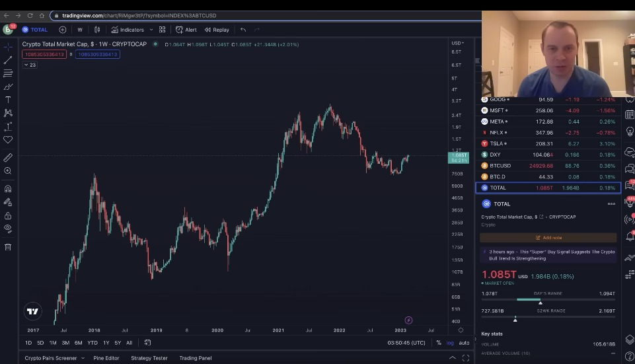Toggle hide all drawings eye icon
Viewport: 635px width, 364px height.
8,229
